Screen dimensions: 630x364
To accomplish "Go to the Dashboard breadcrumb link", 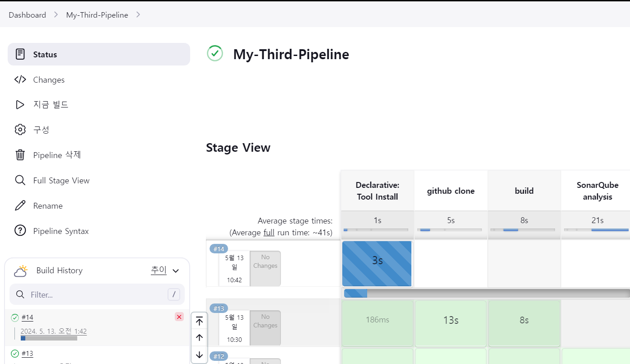I will click(x=27, y=15).
